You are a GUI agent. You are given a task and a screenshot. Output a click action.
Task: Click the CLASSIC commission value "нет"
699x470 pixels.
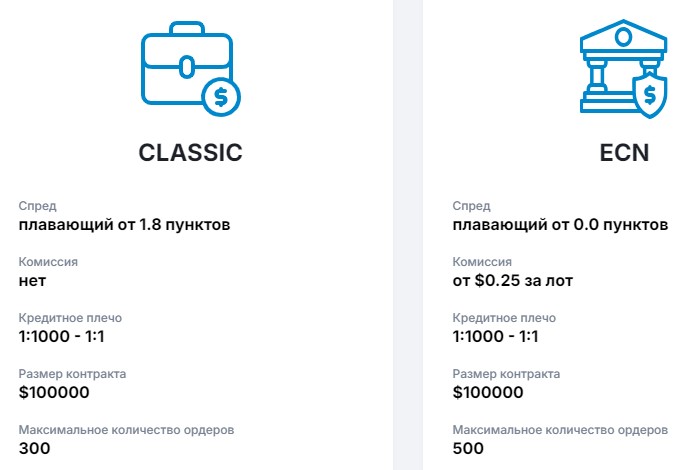[x=33, y=281]
